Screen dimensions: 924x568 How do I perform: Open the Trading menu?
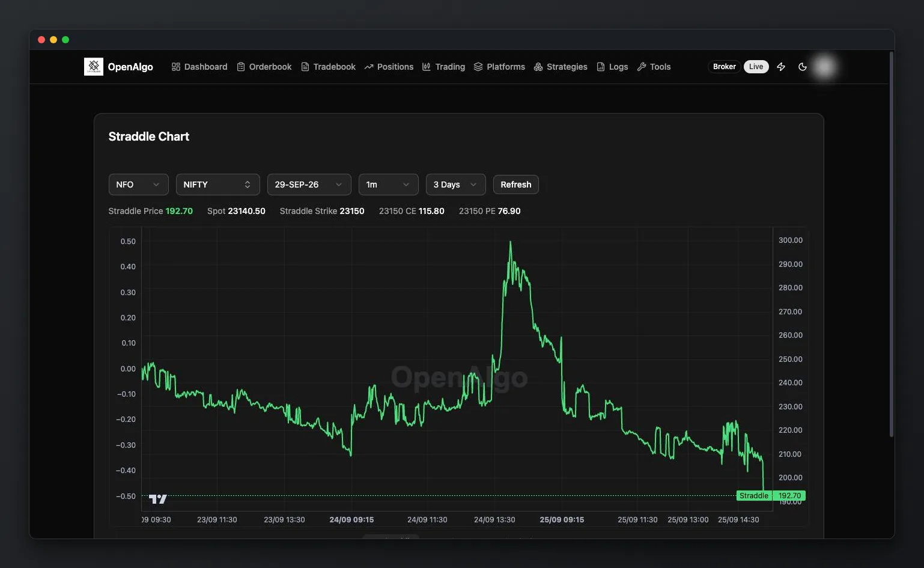(443, 67)
